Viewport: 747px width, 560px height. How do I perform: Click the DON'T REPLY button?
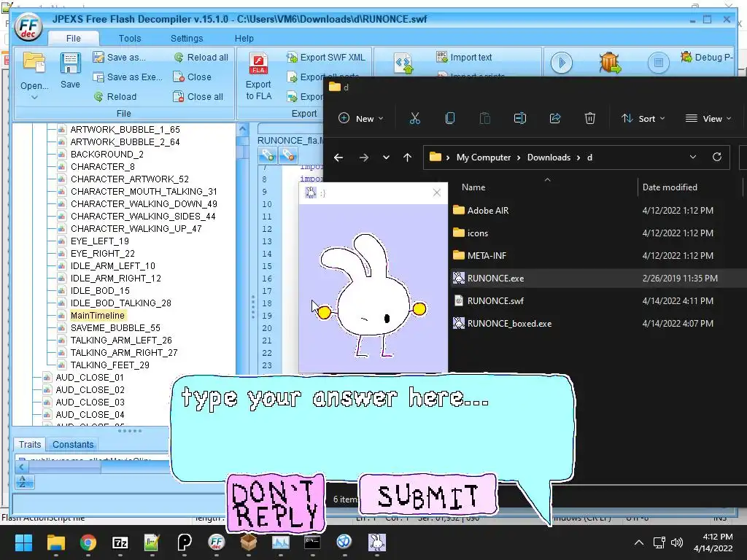[276, 503]
